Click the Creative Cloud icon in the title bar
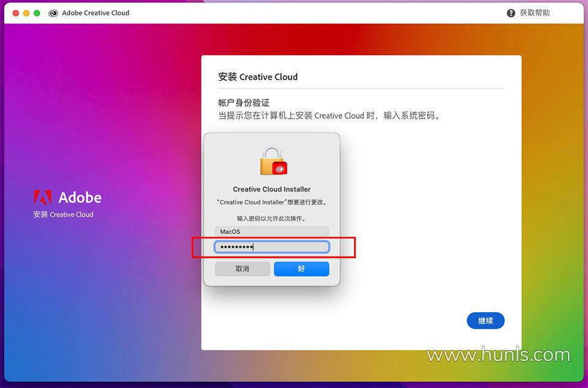 click(x=53, y=13)
